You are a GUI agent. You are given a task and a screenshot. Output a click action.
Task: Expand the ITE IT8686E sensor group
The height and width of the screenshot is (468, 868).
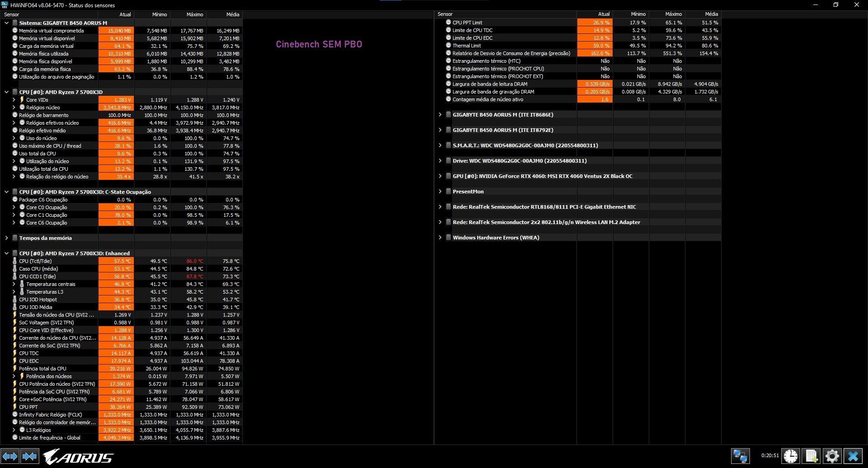(x=440, y=115)
